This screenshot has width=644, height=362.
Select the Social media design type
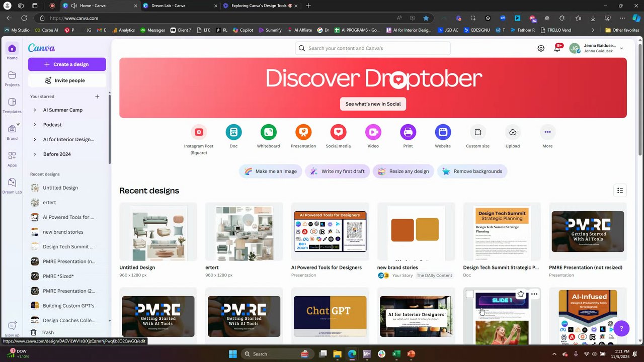tap(338, 132)
